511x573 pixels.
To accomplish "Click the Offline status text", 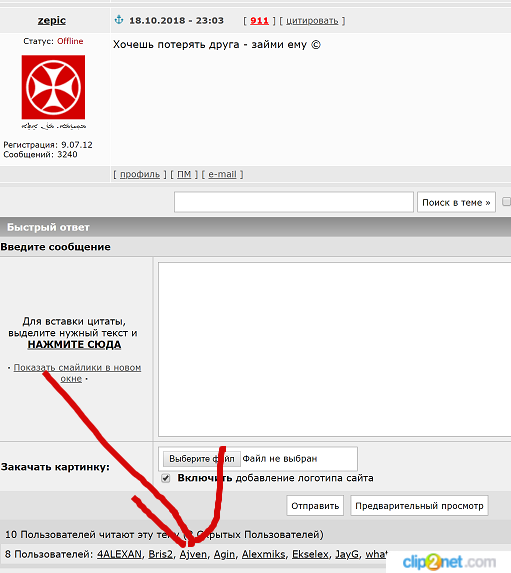I will coord(70,41).
